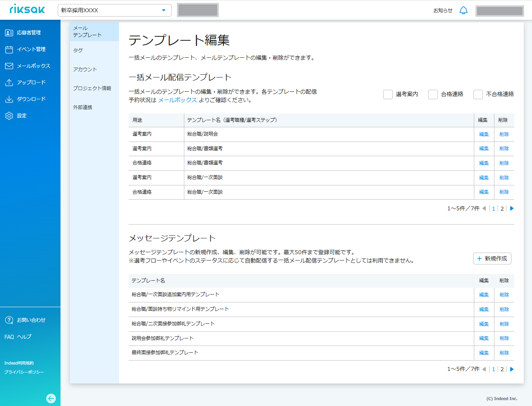
Task: Open the notification bell icon
Action: pyautogui.click(x=464, y=10)
